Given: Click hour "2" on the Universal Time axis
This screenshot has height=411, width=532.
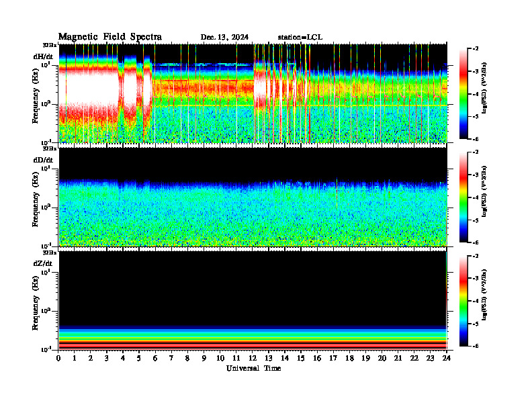Looking at the screenshot, I should [91, 359].
